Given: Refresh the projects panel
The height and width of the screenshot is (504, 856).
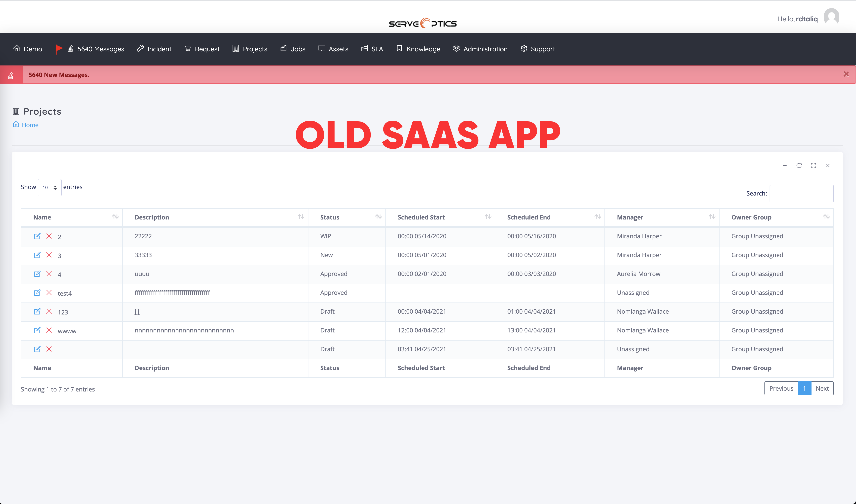Looking at the screenshot, I should 799,165.
